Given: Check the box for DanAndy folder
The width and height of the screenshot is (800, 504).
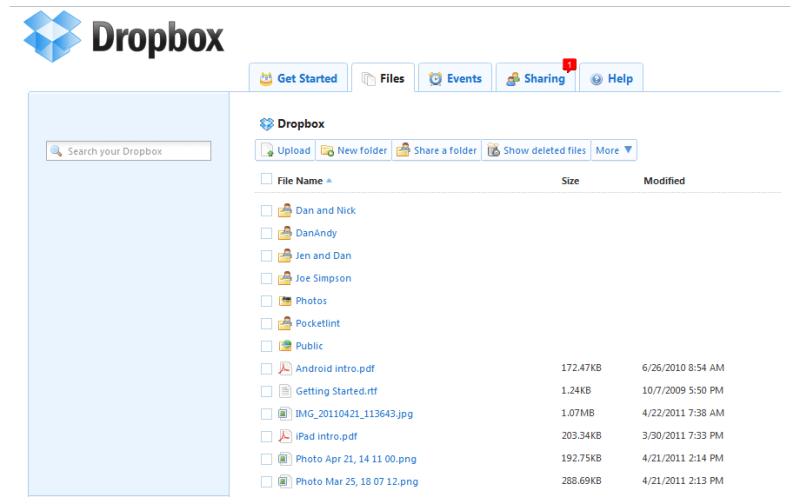Looking at the screenshot, I should point(266,233).
